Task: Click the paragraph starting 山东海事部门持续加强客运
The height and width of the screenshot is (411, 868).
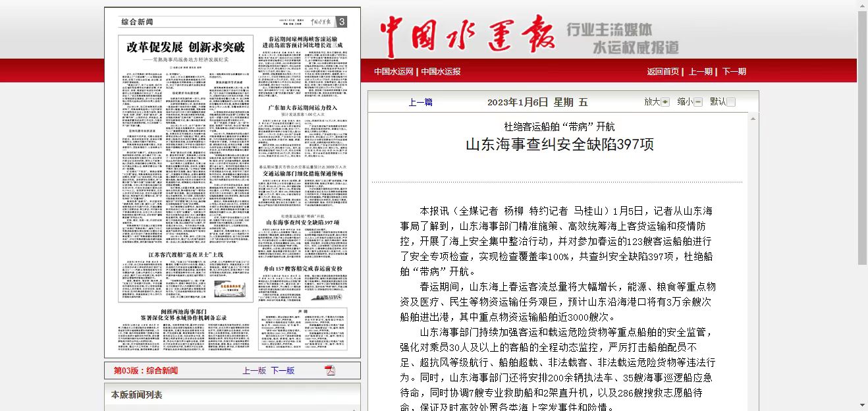Action: point(557,369)
